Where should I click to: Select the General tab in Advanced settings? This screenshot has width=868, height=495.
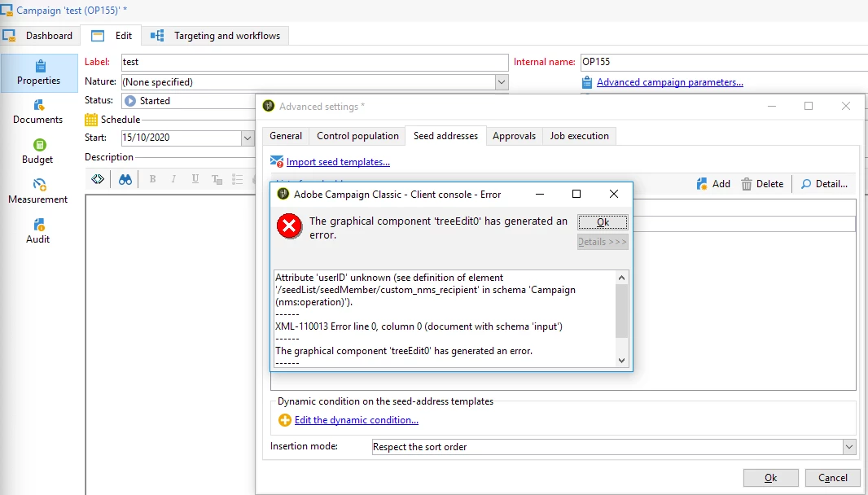click(286, 136)
